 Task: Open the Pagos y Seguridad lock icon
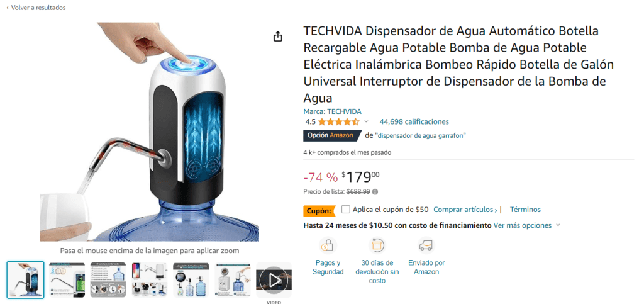pos(328,245)
